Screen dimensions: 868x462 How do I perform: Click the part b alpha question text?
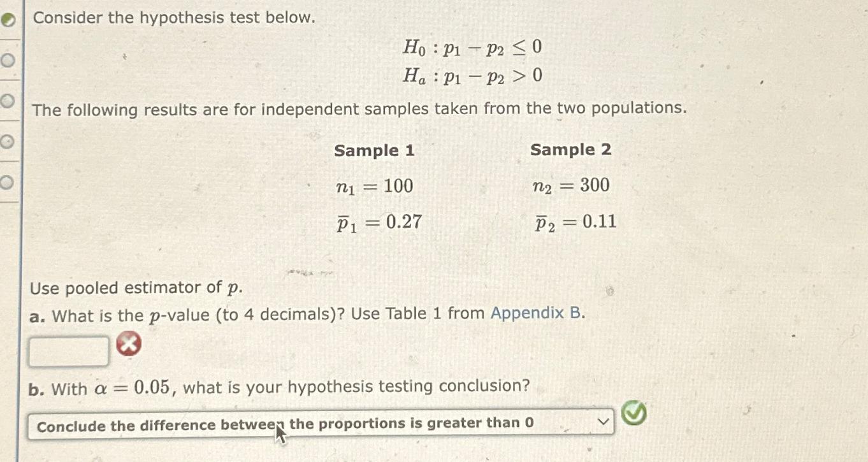click(280, 386)
